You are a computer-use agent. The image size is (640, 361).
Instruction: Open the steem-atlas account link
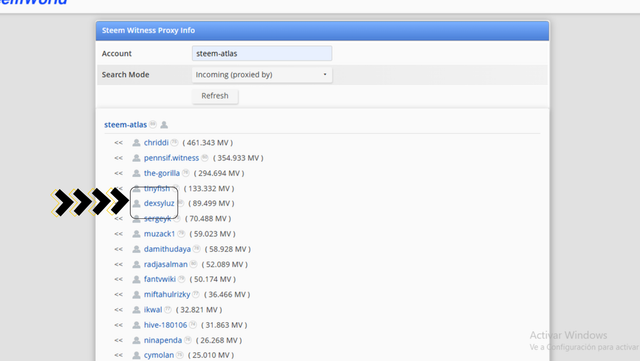tap(125, 125)
